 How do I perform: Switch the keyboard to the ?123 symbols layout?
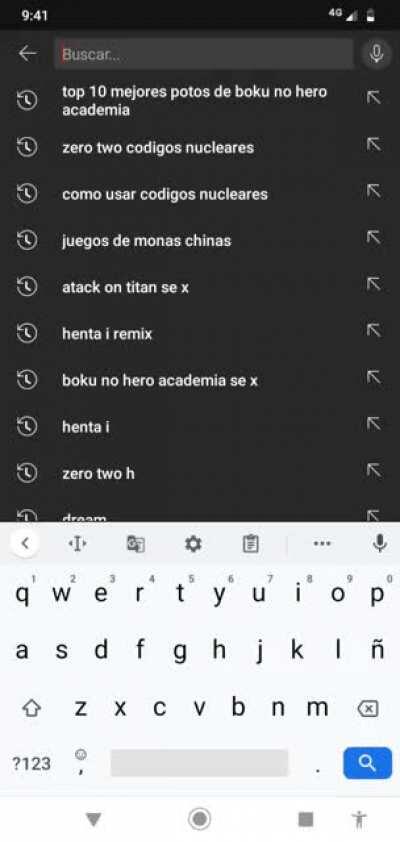coord(31,763)
